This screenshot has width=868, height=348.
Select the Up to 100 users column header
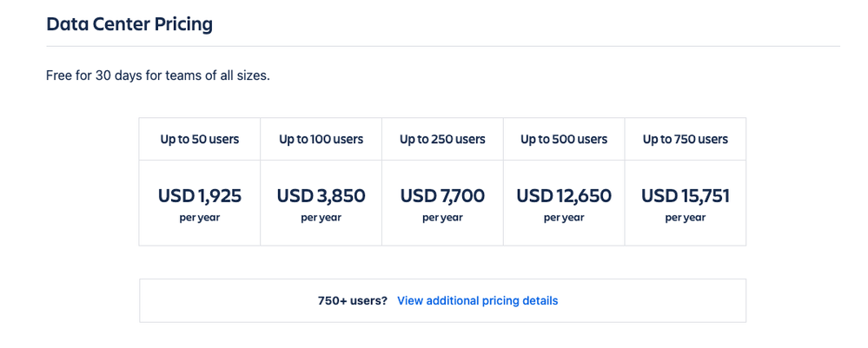tap(321, 139)
